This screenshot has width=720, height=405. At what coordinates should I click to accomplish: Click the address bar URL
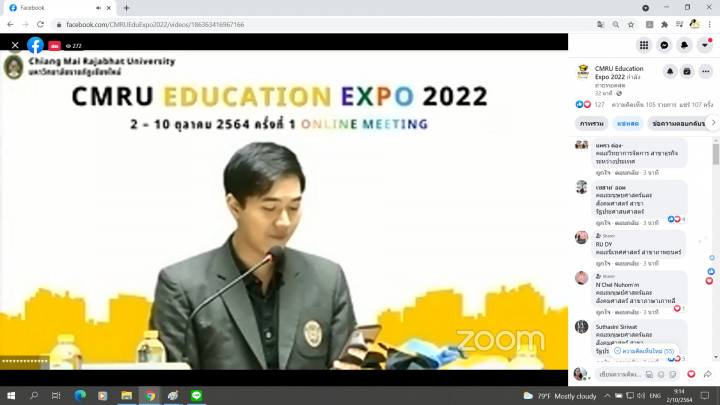(155, 24)
